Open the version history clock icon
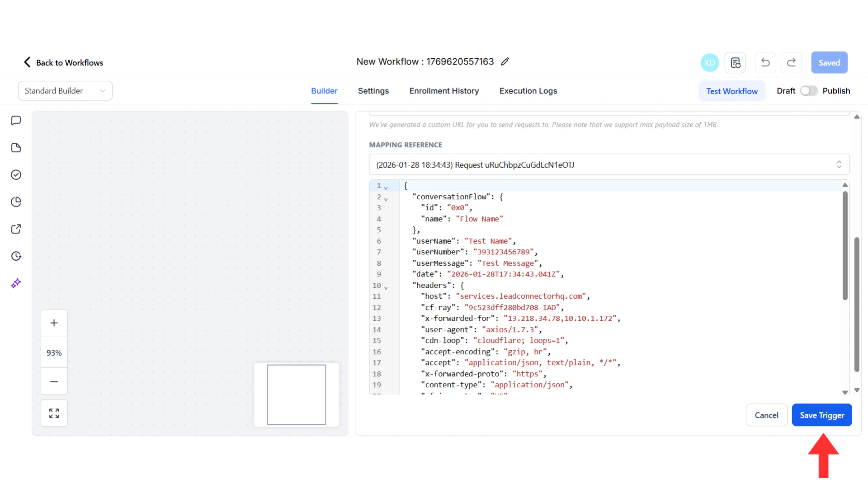868x488 pixels. pyautogui.click(x=16, y=256)
